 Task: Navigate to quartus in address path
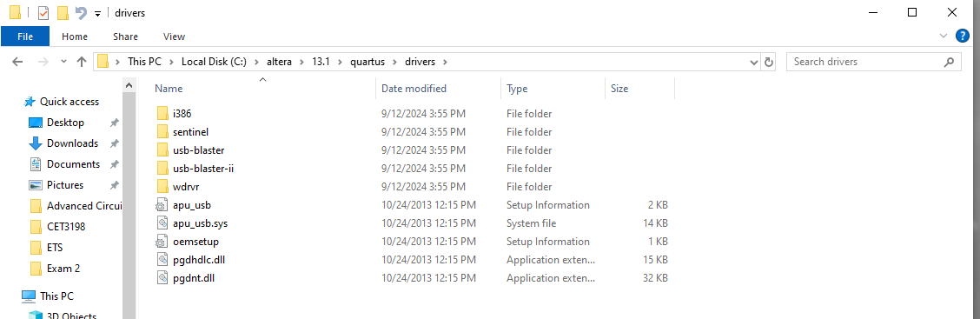(x=368, y=62)
